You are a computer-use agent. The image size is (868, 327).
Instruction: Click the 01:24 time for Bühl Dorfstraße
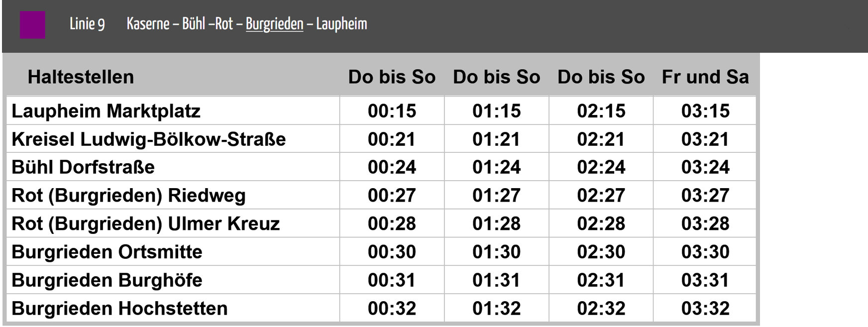496,167
